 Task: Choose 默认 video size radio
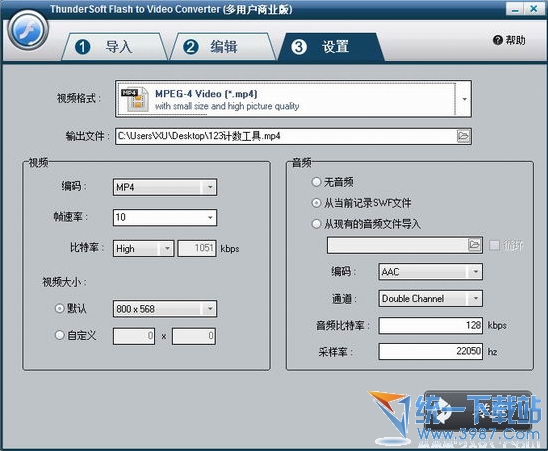click(x=60, y=308)
